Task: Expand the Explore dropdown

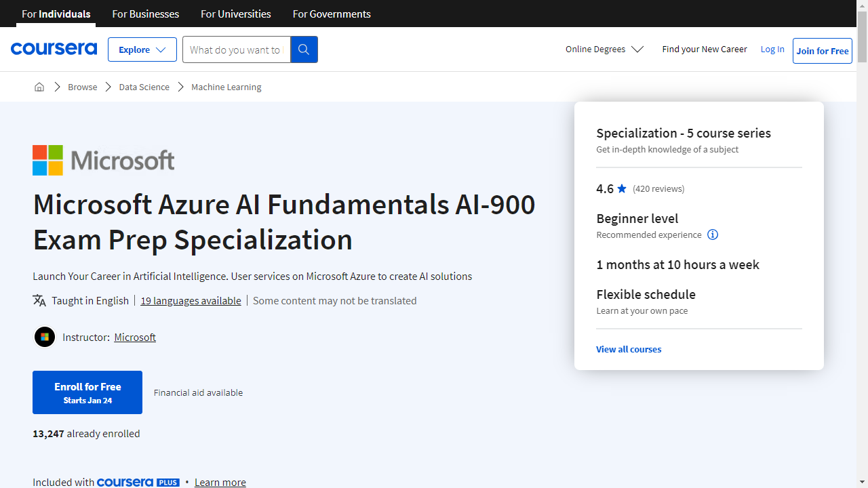Action: pyautogui.click(x=142, y=49)
